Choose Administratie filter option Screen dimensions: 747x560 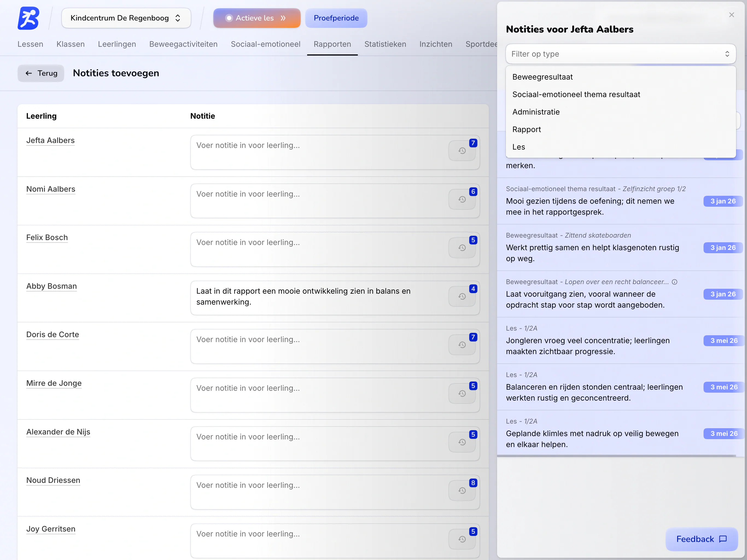tap(621, 112)
